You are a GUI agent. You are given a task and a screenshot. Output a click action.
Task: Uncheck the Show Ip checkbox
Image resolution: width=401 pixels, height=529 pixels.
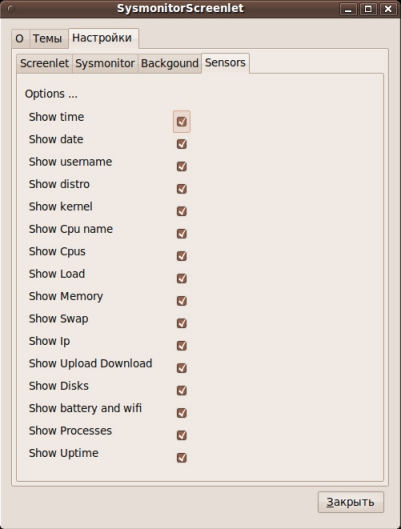[x=182, y=345]
